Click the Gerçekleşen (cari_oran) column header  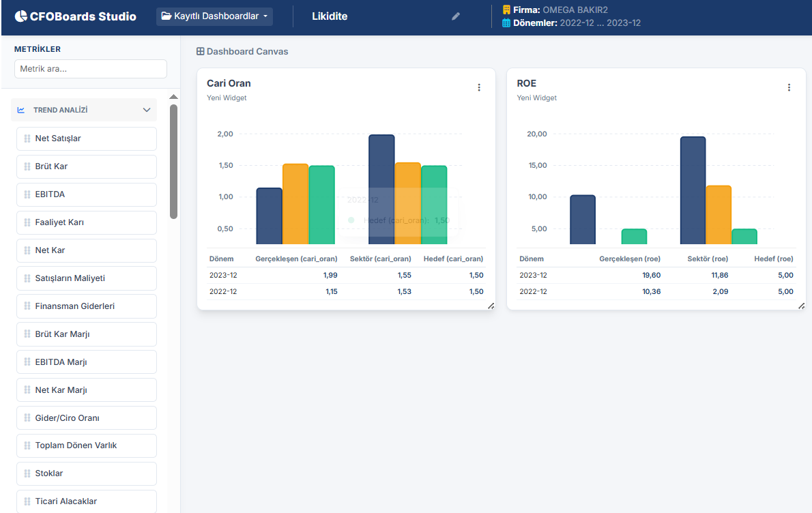pyautogui.click(x=296, y=259)
